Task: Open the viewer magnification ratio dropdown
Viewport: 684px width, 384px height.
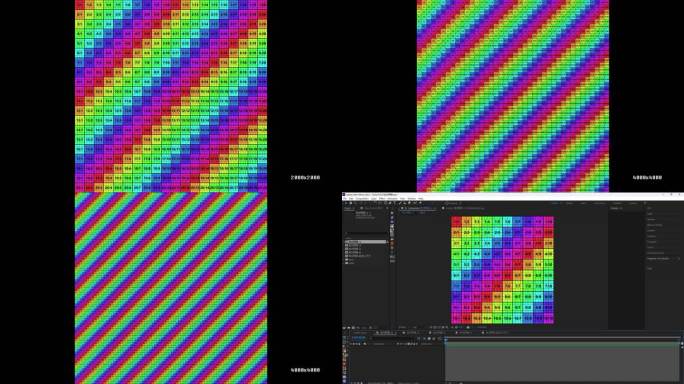Action: tap(403, 327)
